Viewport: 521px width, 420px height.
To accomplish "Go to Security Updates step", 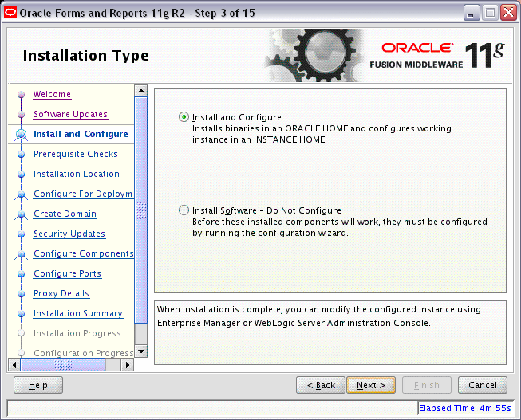I will click(69, 234).
